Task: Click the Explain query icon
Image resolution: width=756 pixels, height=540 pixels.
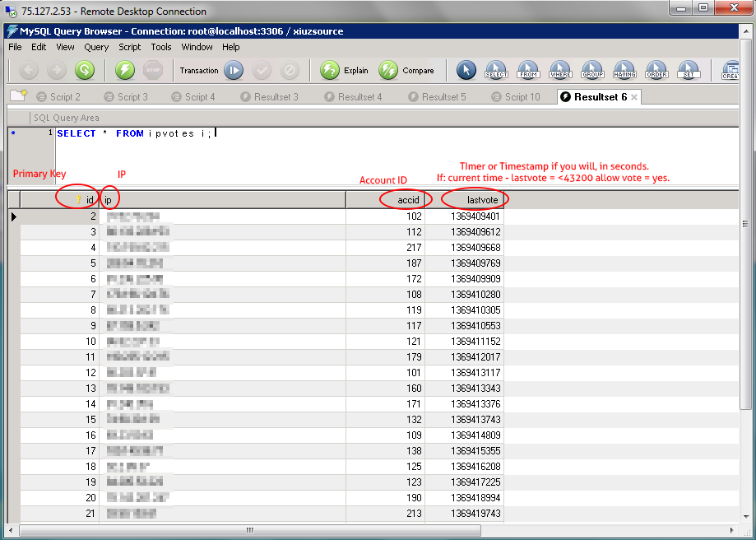Action: (x=330, y=71)
